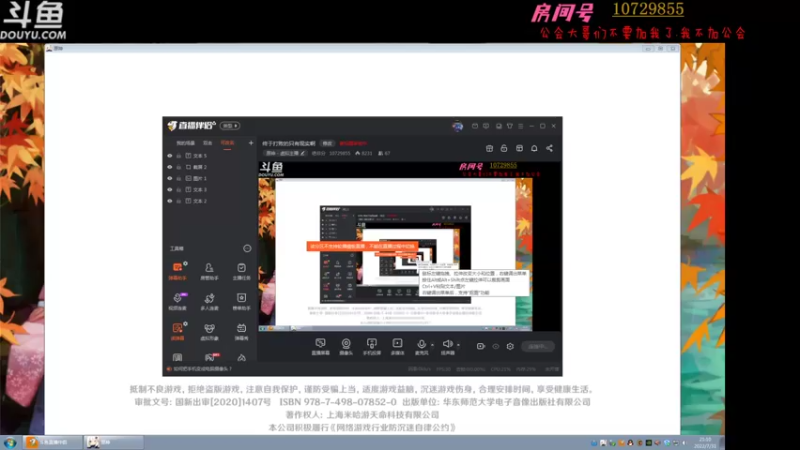Add a 摄像头 camera source
This screenshot has height=450, width=800.
pyautogui.click(x=346, y=346)
